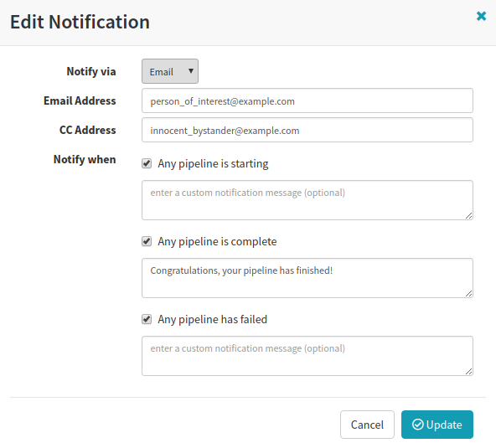Disable the 'Any pipeline has failed' checkbox
496x448 pixels.
(x=147, y=319)
